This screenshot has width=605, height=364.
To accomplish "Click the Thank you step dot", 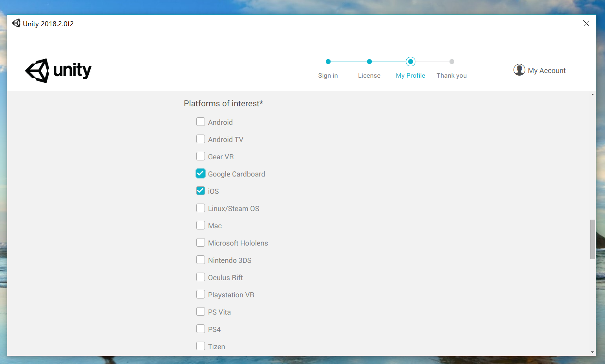I will 451,62.
